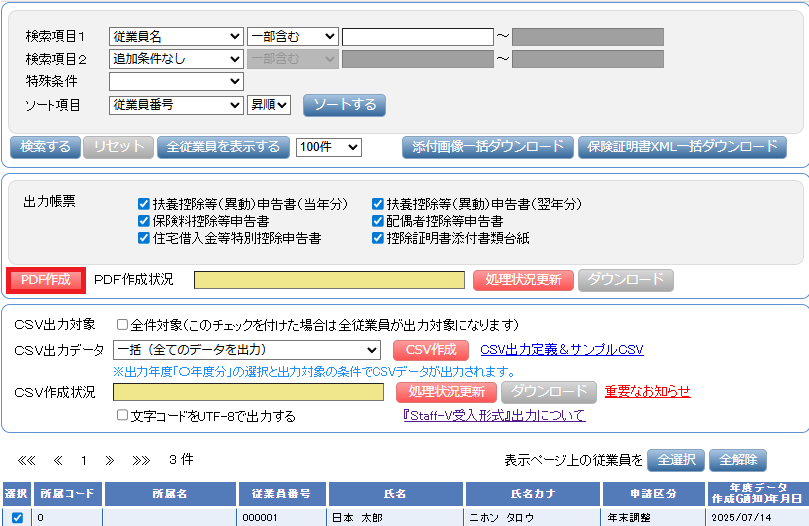Check 文字コードをUTF-8で出力する option

coord(122,416)
